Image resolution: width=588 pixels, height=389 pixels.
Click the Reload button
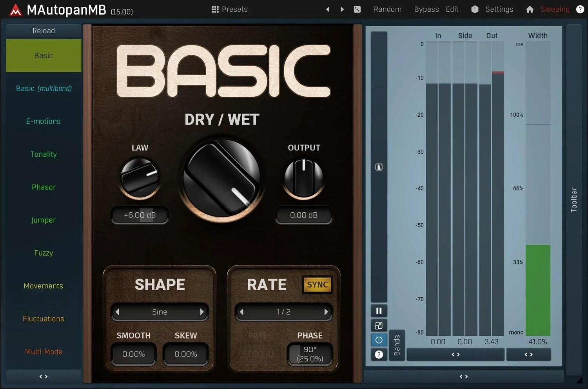[x=44, y=31]
